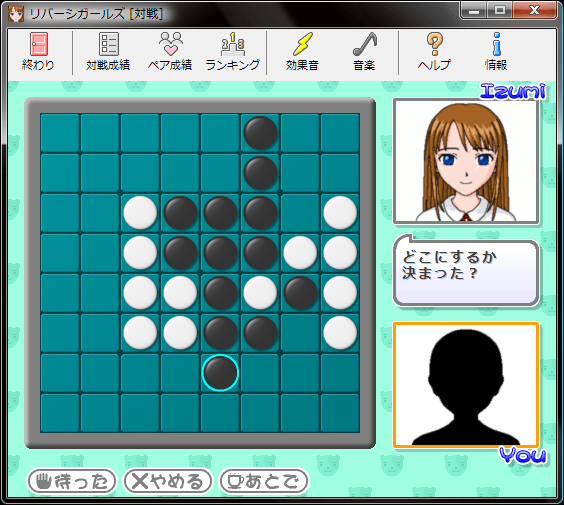Viewport: 564px width, 505px height.
Task: Click the やめる quit game button
Action: tap(168, 481)
